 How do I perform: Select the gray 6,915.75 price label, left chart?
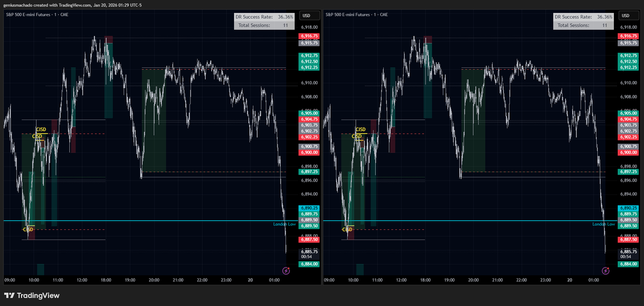point(309,42)
